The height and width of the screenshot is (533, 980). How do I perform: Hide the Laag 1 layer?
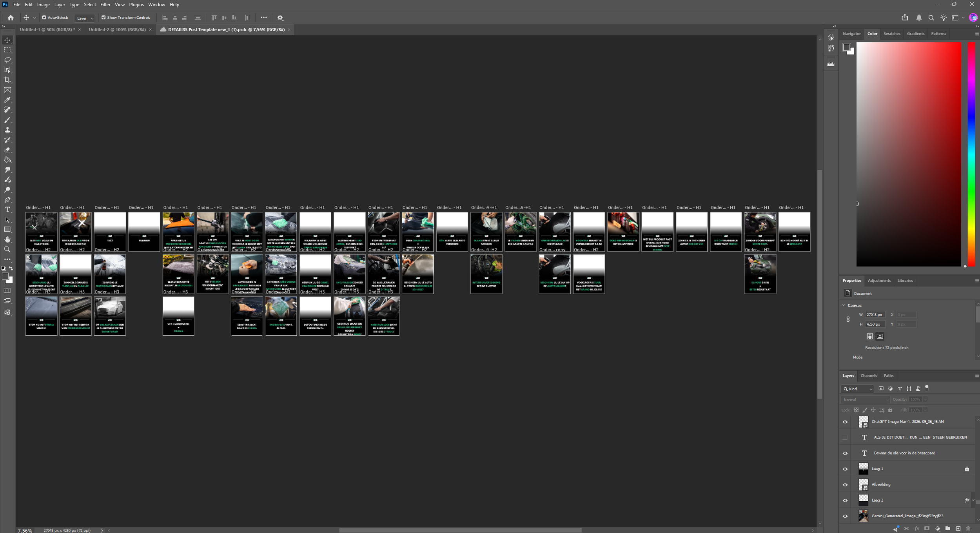click(x=845, y=469)
